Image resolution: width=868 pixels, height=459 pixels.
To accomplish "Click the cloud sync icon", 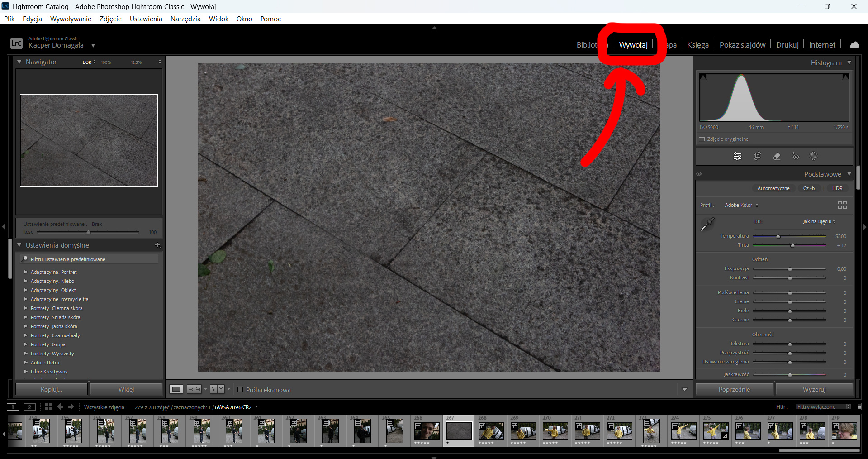I will 854,44.
